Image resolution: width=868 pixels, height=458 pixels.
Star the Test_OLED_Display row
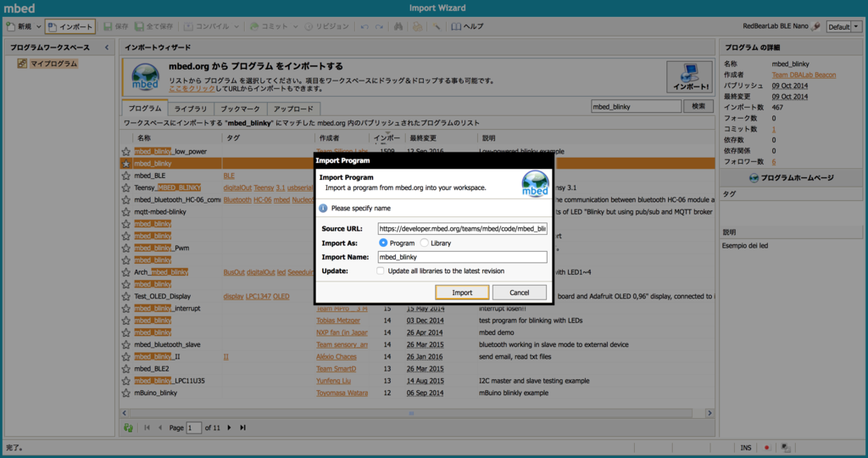(126, 296)
